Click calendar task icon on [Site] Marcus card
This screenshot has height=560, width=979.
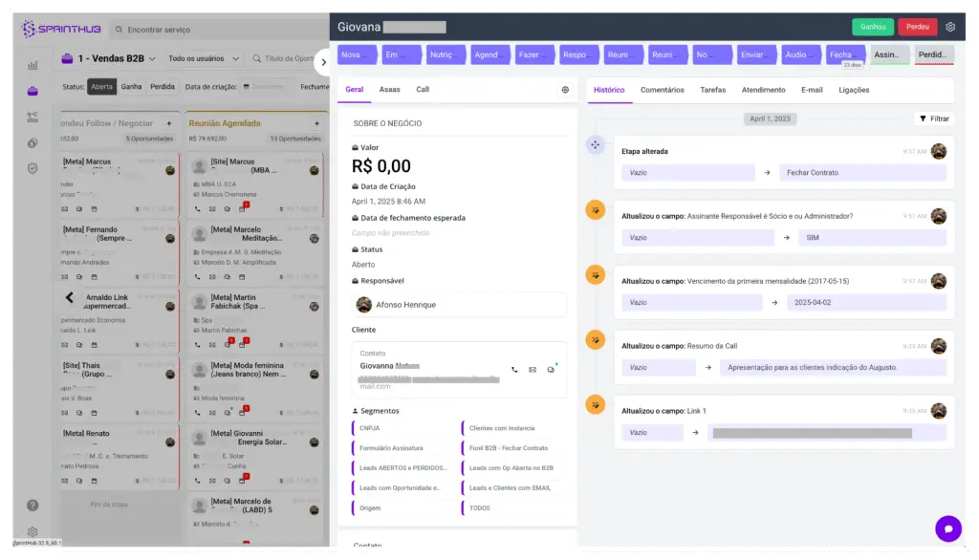[242, 208]
